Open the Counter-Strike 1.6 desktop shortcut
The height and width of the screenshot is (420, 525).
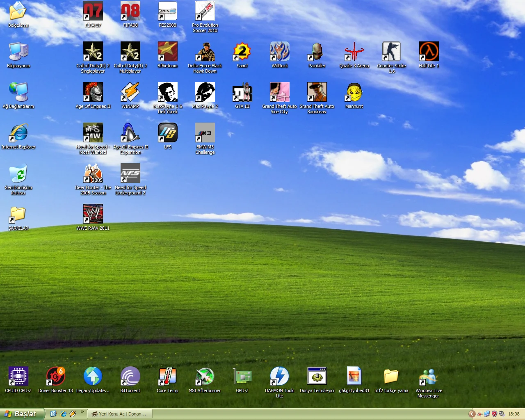click(x=391, y=52)
